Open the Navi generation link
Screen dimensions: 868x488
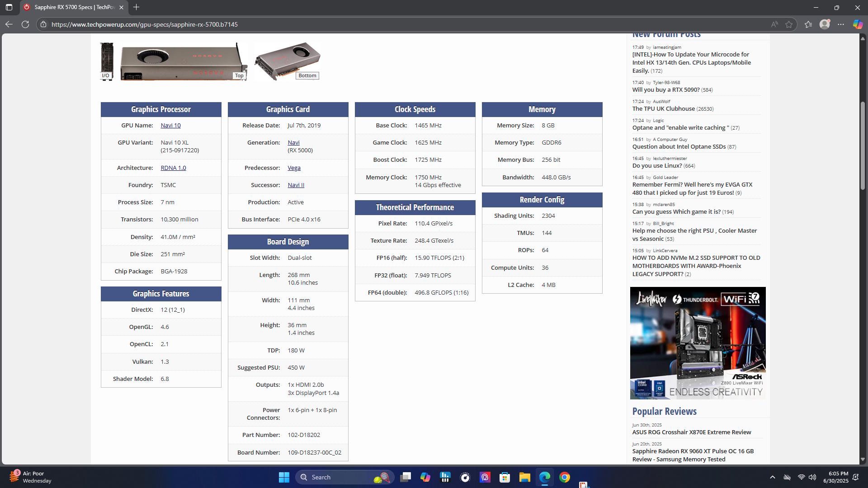[x=293, y=143]
